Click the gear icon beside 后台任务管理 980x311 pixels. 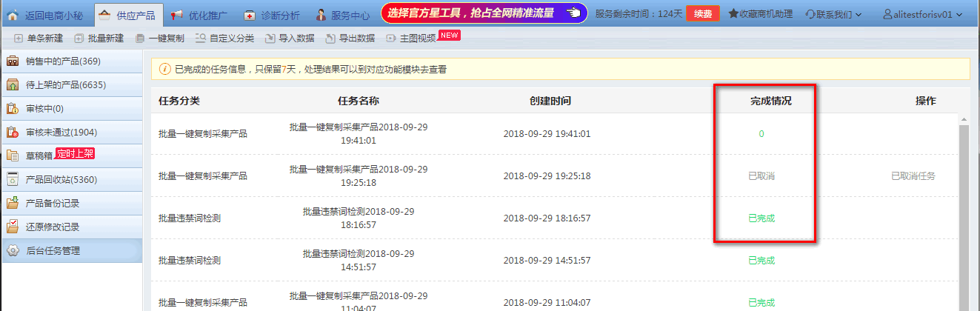point(13,251)
